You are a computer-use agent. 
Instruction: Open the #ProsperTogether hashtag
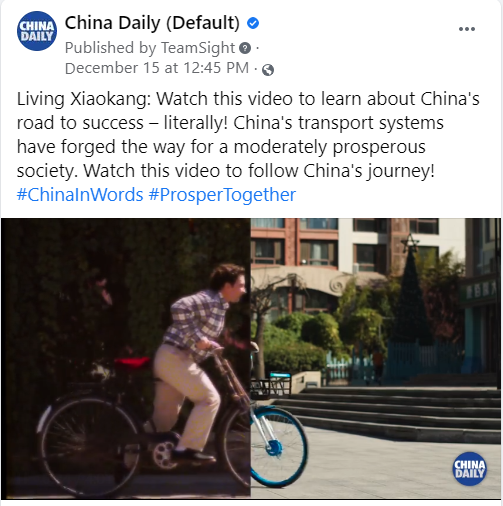222,195
